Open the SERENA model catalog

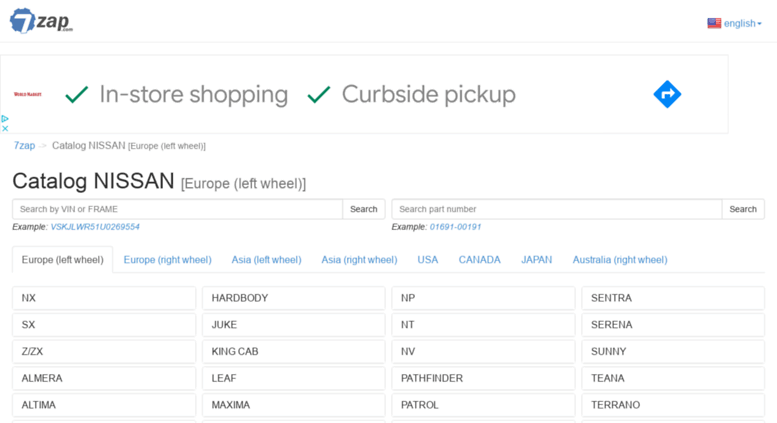point(673,325)
